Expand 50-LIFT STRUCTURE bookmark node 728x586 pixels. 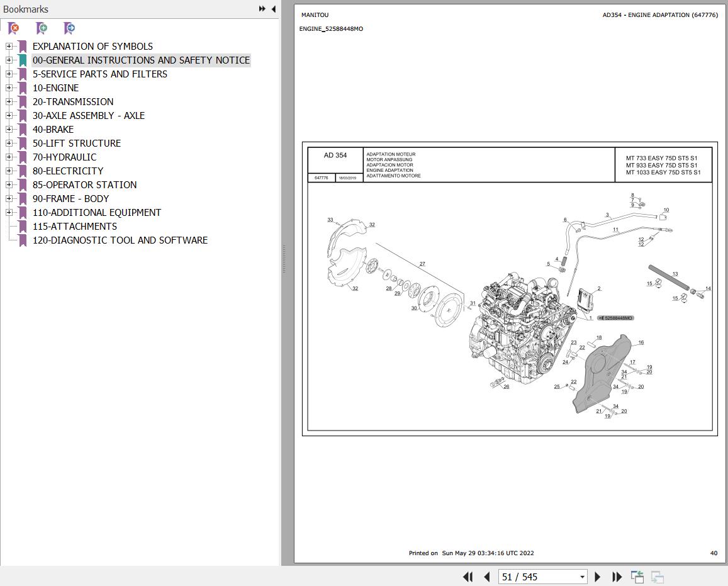coord(9,143)
